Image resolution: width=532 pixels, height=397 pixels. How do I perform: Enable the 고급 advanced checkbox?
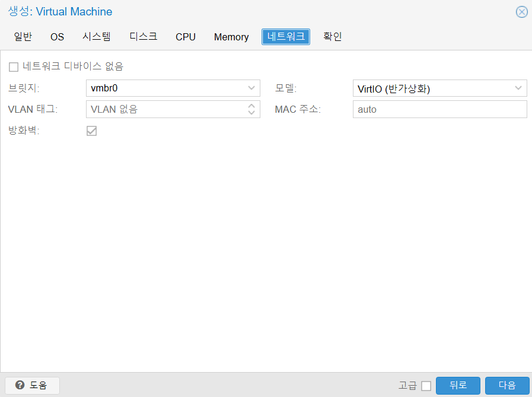click(x=426, y=386)
